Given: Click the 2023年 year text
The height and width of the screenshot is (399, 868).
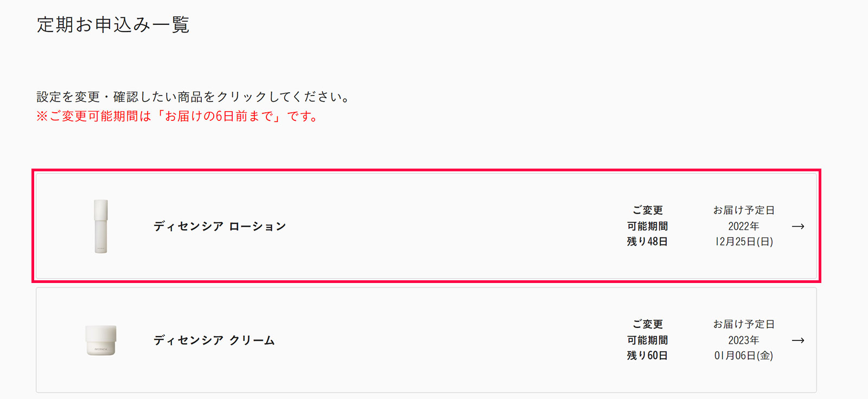Looking at the screenshot, I should tap(744, 340).
